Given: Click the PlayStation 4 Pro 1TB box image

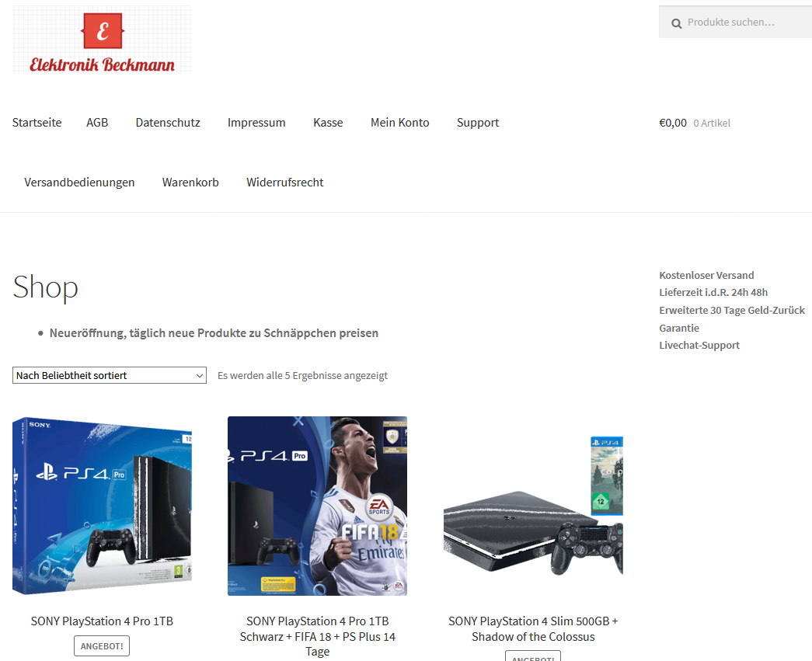Looking at the screenshot, I should pos(102,506).
